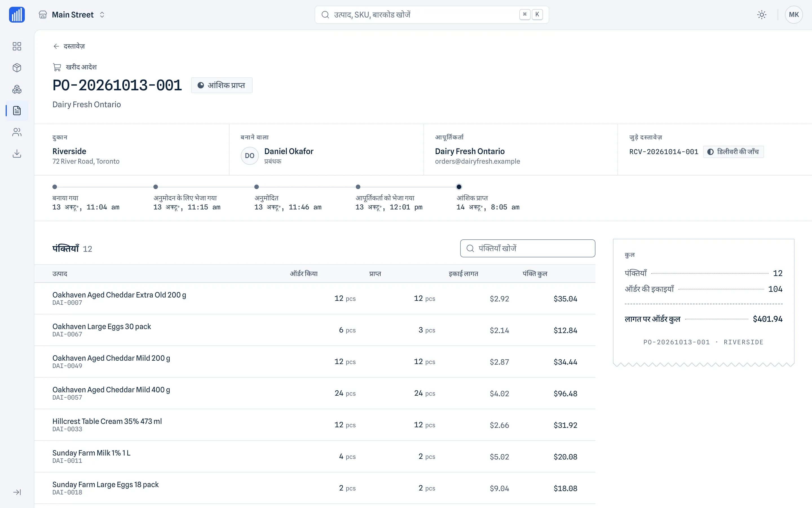
Task: Select the documents page icon in sidebar
Action: click(x=17, y=111)
